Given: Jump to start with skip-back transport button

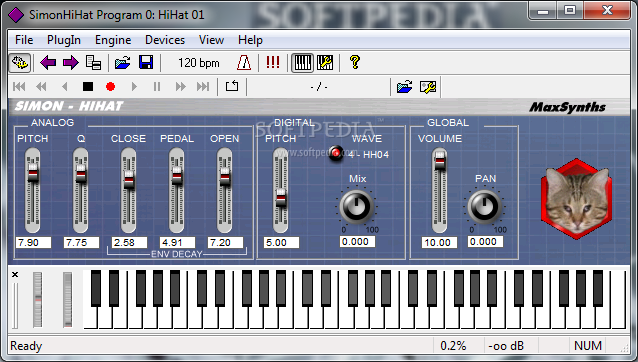Looking at the screenshot, I should tap(19, 86).
